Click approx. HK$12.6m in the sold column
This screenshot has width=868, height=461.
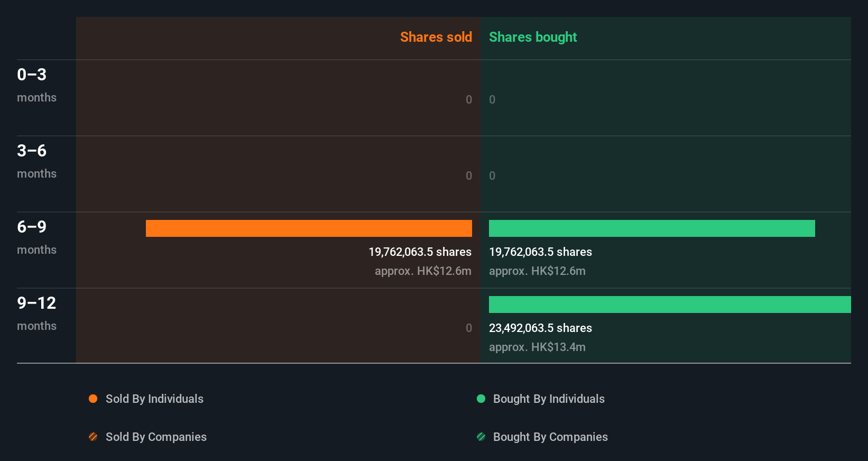[x=423, y=271]
